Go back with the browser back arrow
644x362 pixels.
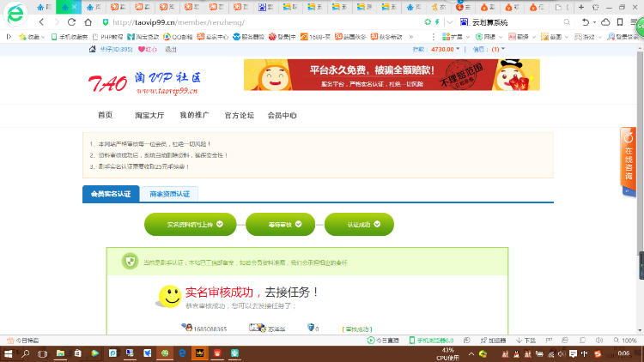41,22
